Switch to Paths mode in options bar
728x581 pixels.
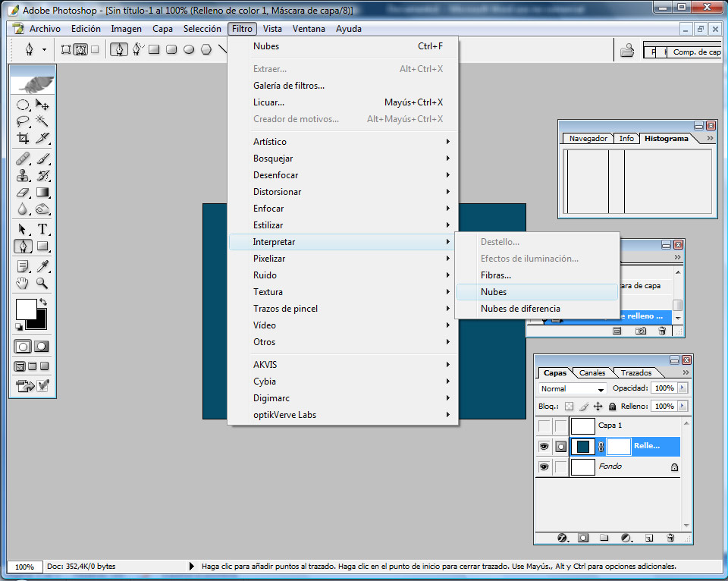(x=80, y=49)
